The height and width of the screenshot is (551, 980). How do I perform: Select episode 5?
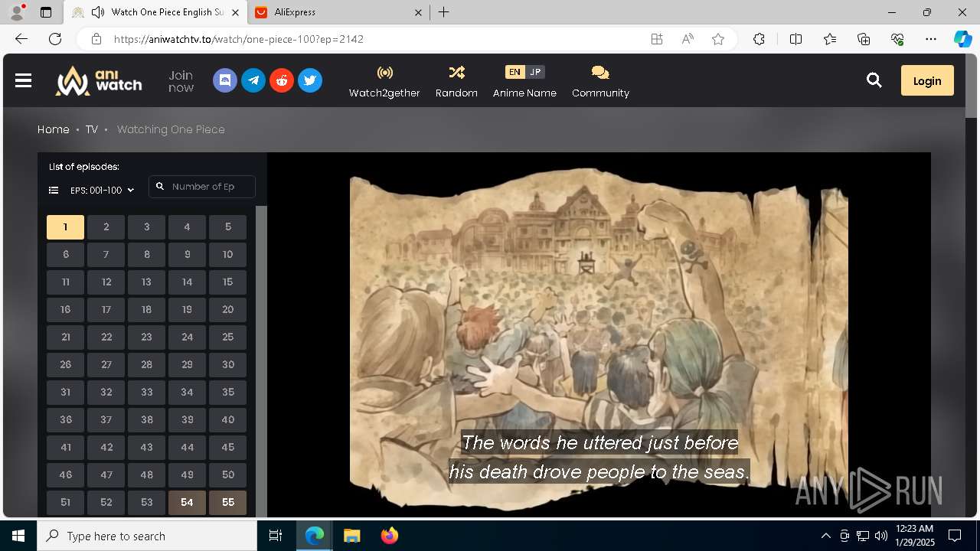227,227
